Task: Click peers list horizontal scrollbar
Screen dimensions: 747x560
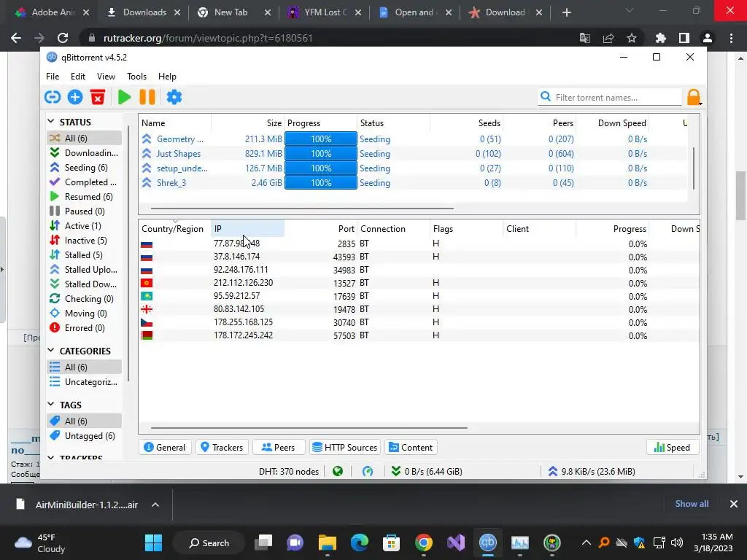Action: tap(309, 427)
